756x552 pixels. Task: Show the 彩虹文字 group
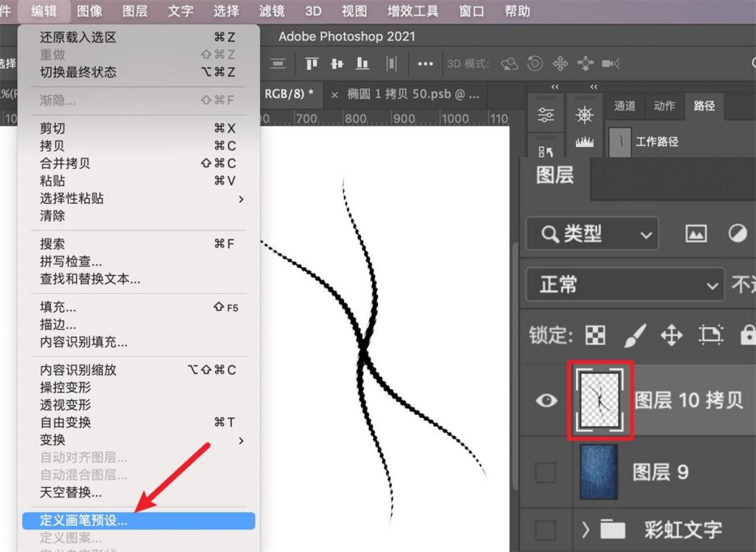[546, 531]
